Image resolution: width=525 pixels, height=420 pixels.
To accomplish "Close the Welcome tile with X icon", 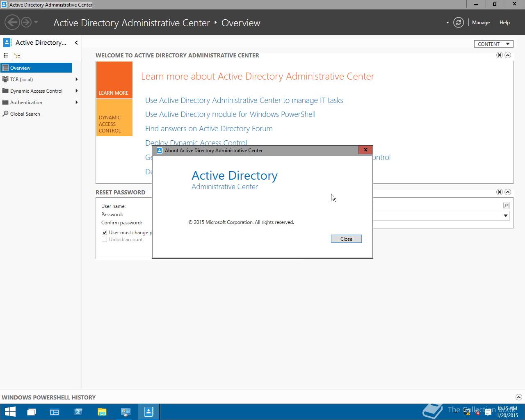I will pyautogui.click(x=500, y=55).
